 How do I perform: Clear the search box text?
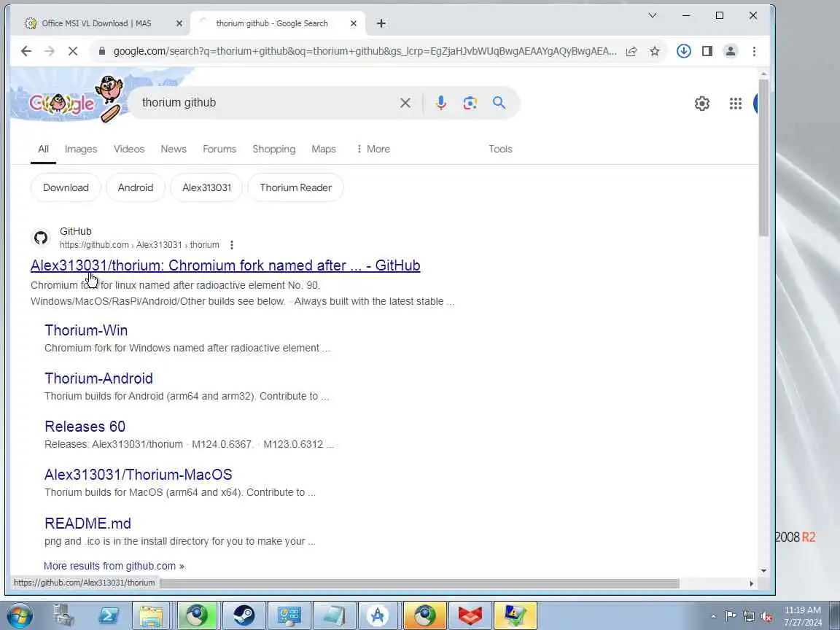pos(405,103)
